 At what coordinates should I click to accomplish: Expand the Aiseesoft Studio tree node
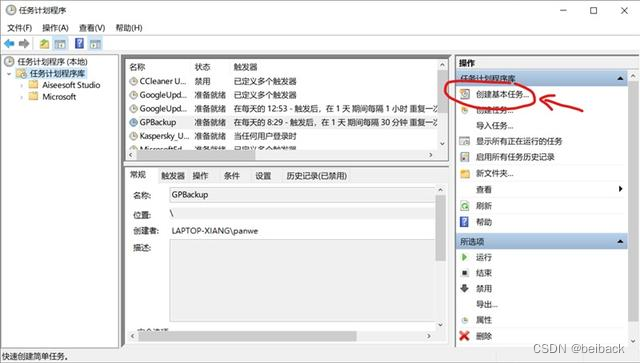click(x=22, y=85)
